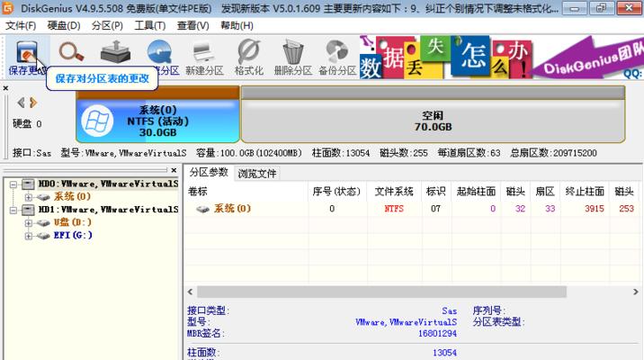644x360 pixels.
Task: Select U盘 (D:) in the tree
Action: pyautogui.click(x=72, y=222)
